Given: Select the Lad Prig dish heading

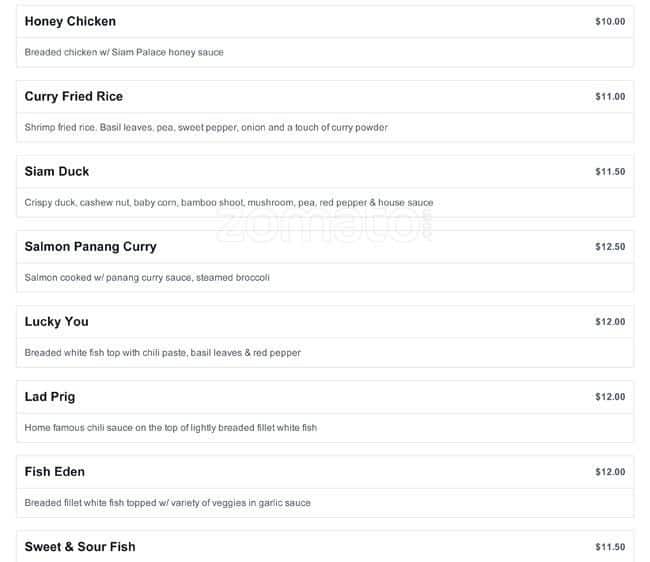Looking at the screenshot, I should [x=50, y=396].
